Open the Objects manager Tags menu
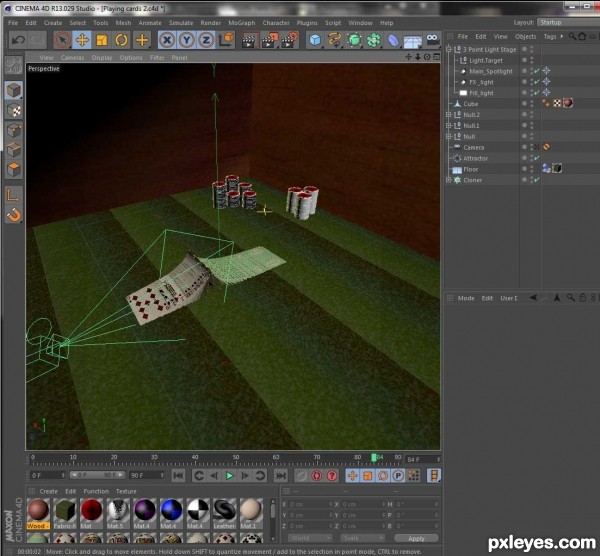 550,37
